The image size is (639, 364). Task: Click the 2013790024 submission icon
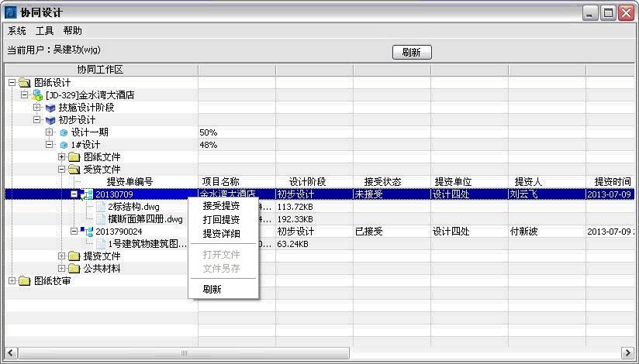pos(87,232)
